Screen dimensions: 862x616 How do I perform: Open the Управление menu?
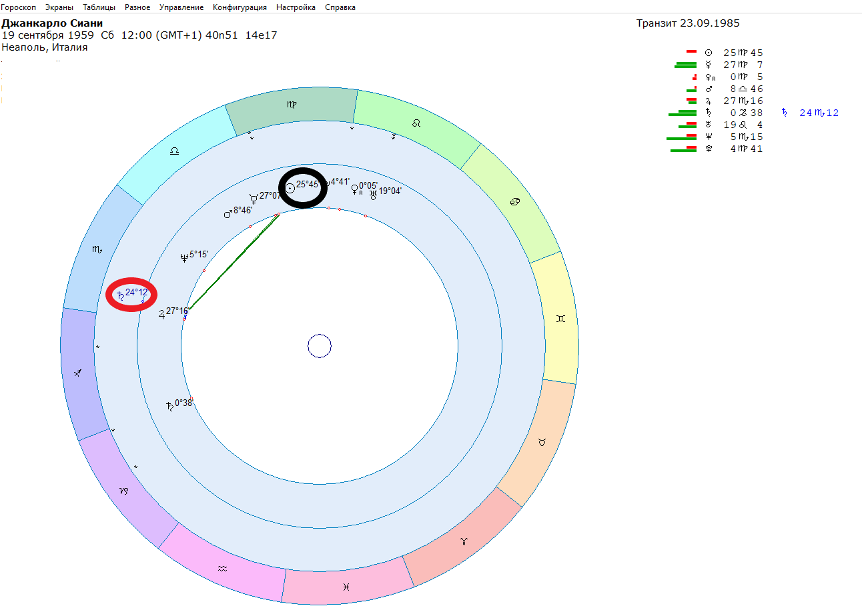point(181,7)
